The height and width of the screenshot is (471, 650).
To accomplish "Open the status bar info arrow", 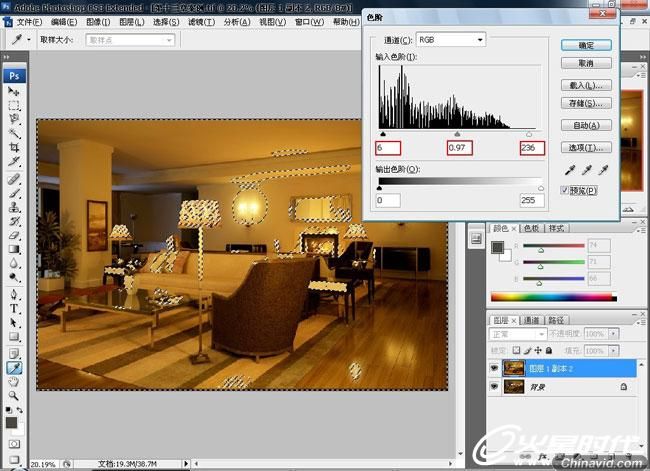I will (x=186, y=464).
